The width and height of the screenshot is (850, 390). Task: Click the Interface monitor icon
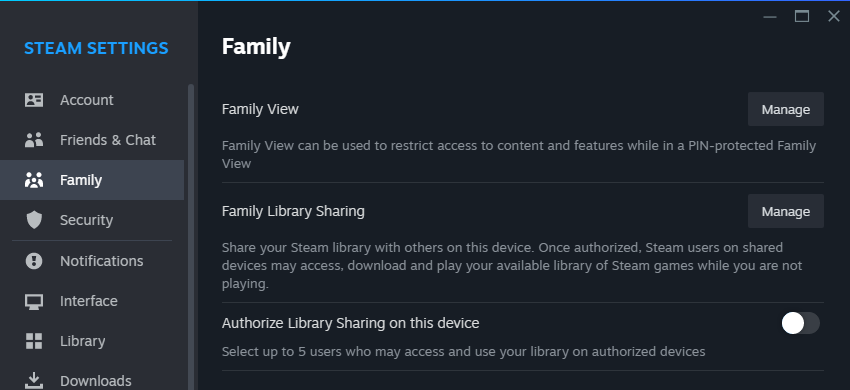point(34,302)
